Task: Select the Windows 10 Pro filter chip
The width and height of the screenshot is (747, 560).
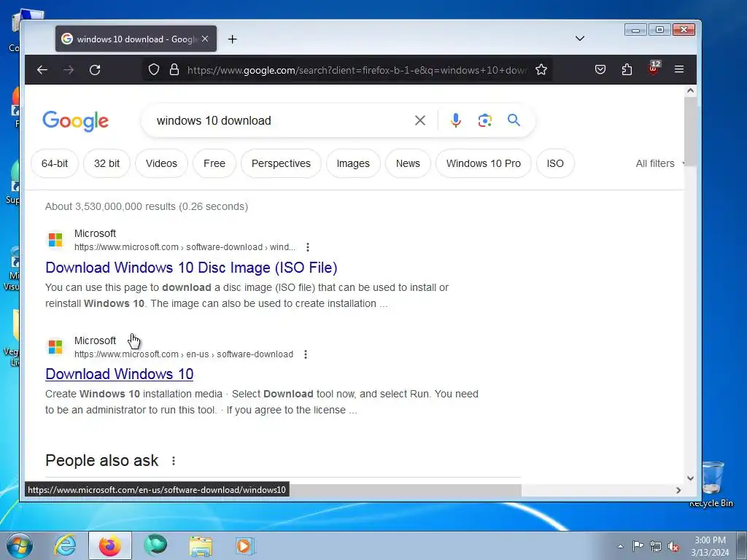Action: tap(484, 163)
